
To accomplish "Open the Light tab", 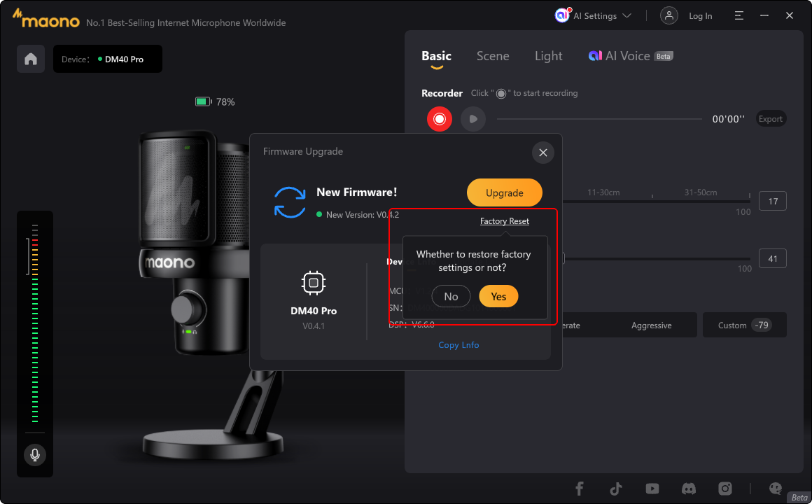I will coord(548,56).
